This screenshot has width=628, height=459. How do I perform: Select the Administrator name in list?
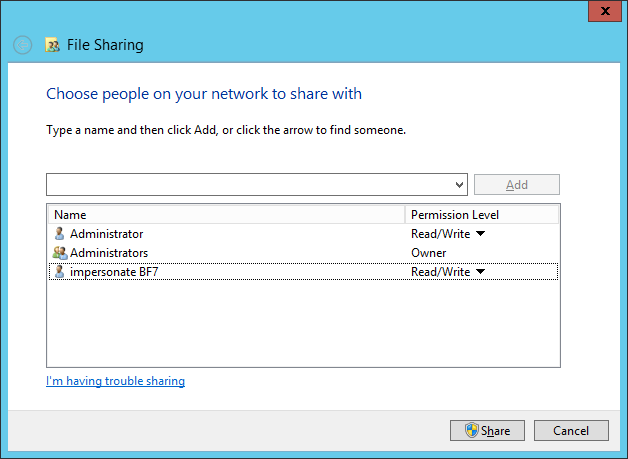click(106, 234)
